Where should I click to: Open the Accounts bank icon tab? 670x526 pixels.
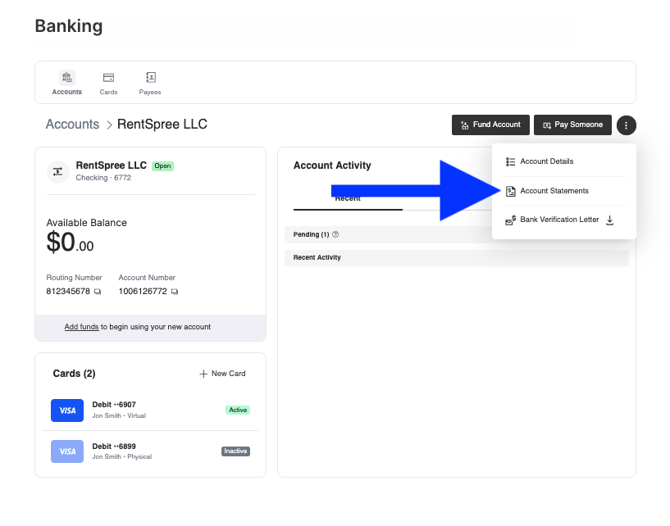click(x=67, y=83)
